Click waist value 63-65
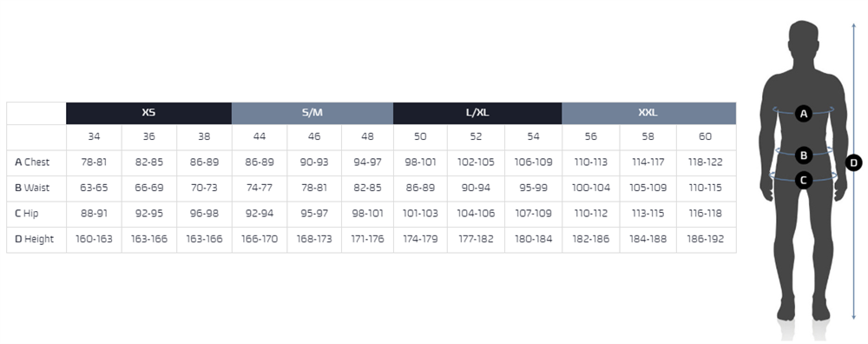 pos(94,188)
